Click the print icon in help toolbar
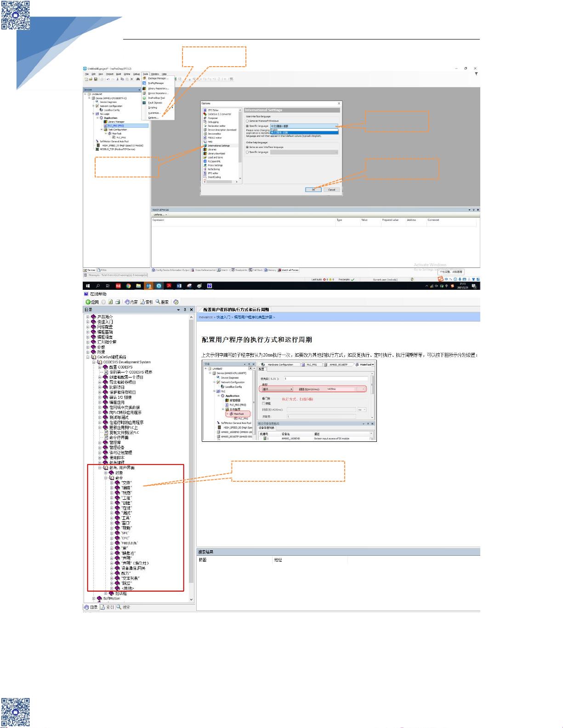This screenshot has height=728, width=563. (x=118, y=302)
